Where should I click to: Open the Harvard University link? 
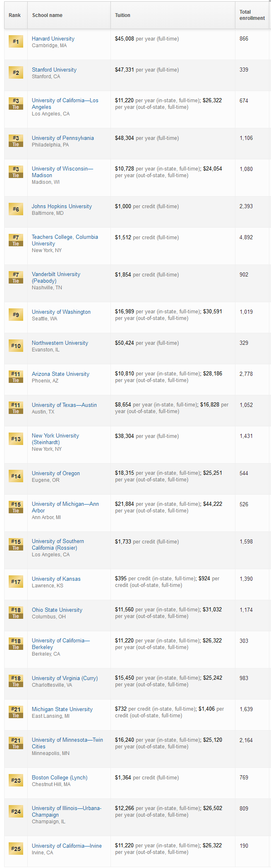coord(53,38)
